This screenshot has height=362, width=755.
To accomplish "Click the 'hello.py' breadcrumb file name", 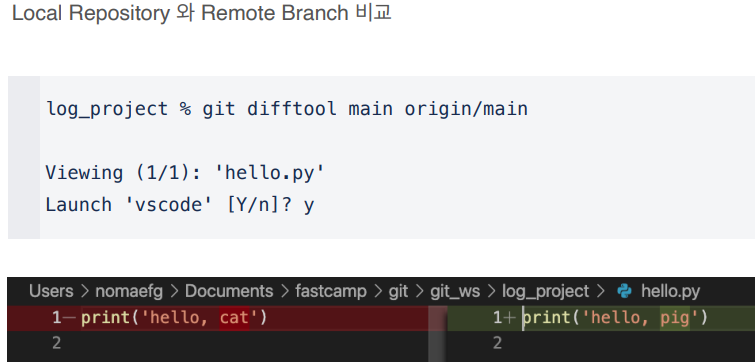I will click(x=670, y=291).
